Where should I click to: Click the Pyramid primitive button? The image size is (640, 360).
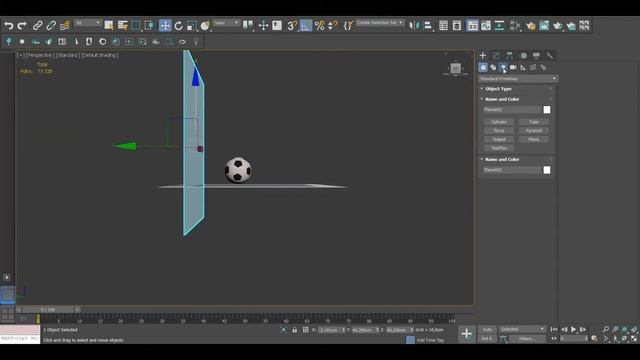click(x=533, y=131)
